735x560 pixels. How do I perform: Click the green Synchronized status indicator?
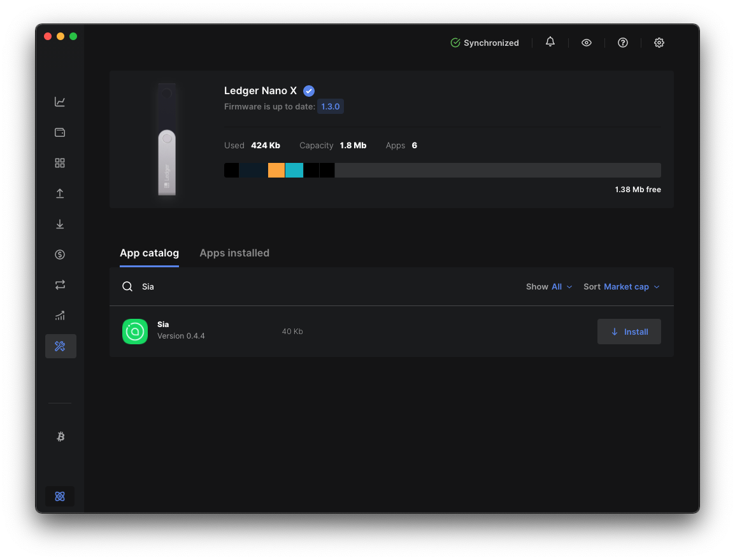coord(485,43)
